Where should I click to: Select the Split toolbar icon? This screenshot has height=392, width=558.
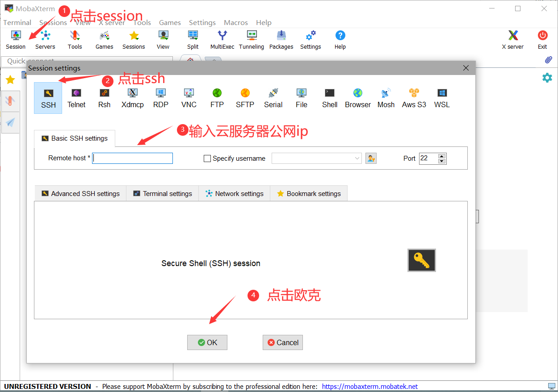[193, 40]
